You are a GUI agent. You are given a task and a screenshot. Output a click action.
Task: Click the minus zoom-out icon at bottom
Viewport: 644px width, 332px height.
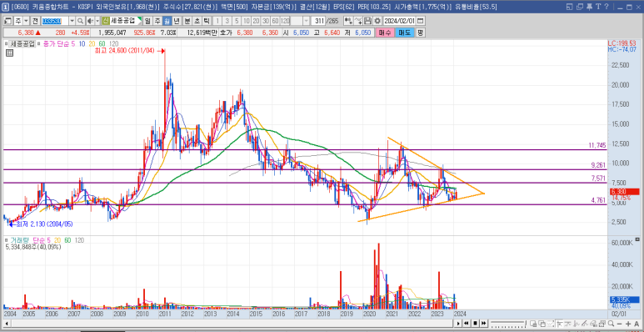tap(619, 324)
